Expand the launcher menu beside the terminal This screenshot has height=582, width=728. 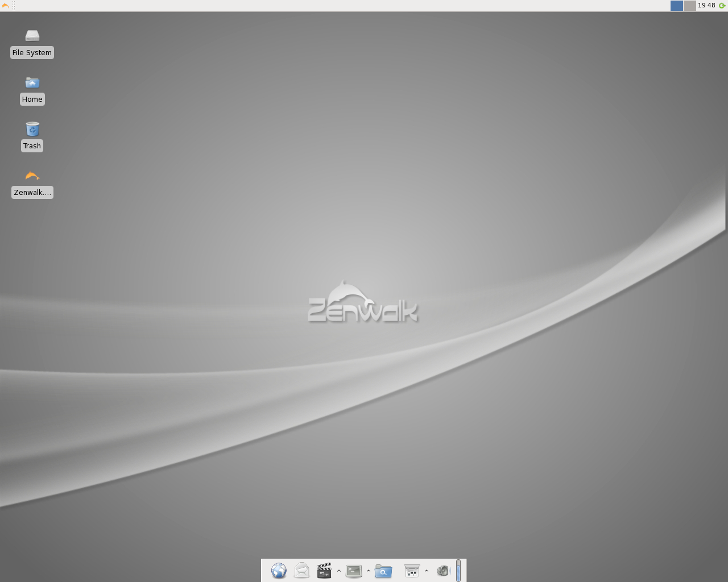point(369,571)
